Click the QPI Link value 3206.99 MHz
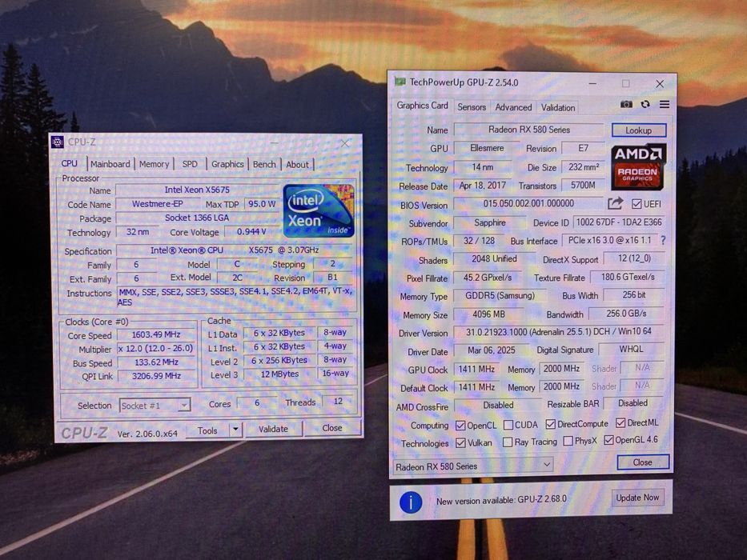Image resolution: width=747 pixels, height=560 pixels. point(156,376)
